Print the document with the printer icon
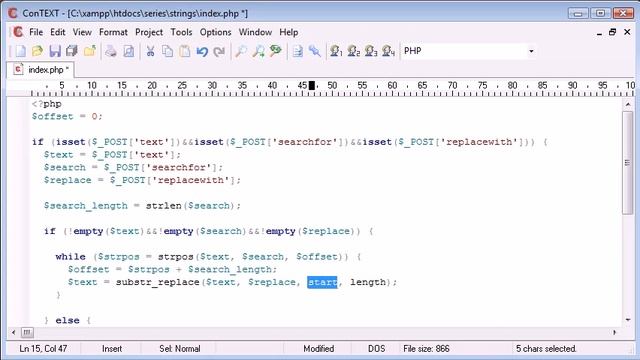The width and height of the screenshot is (640, 360). tap(111, 51)
